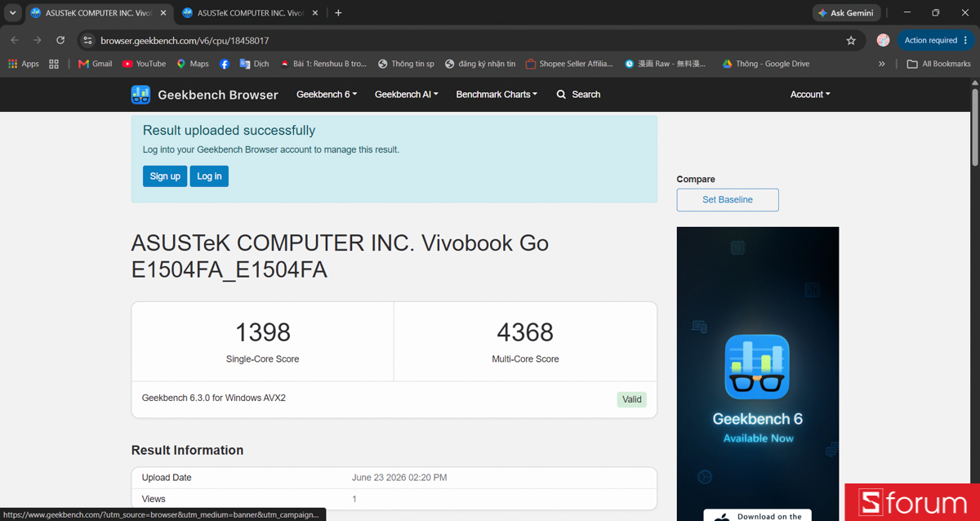980x521 pixels.
Task: Click the Geekbench Browser logo icon
Action: [x=140, y=95]
